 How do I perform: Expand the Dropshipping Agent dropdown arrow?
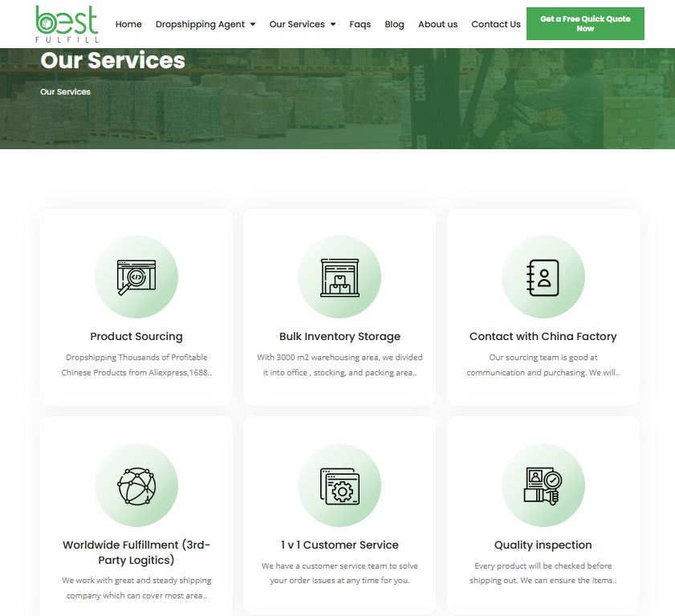[253, 25]
